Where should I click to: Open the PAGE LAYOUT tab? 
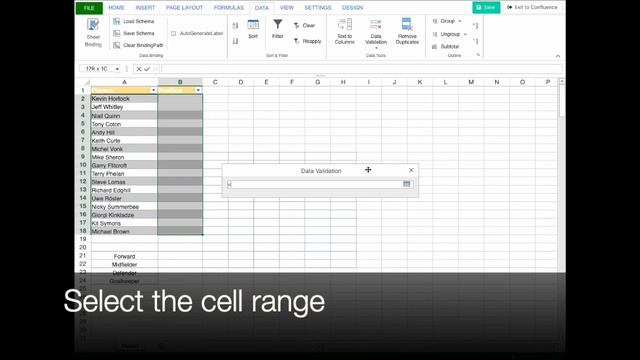(x=184, y=8)
